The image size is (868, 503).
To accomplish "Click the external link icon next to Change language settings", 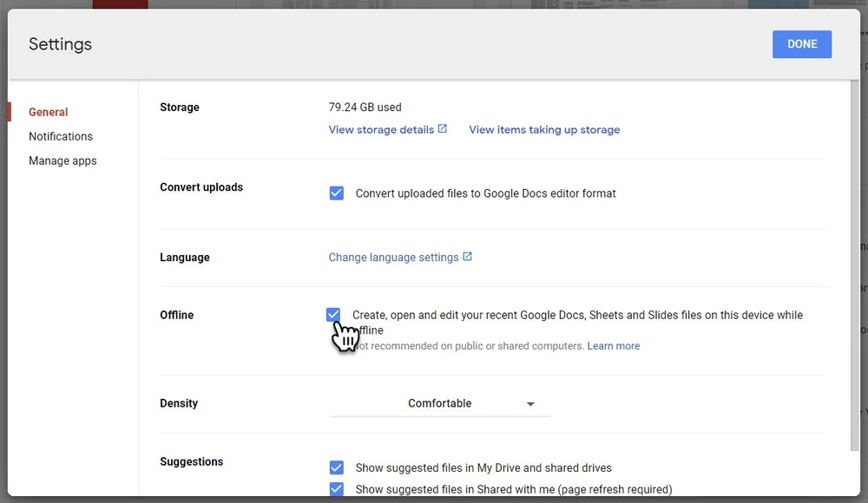I will (x=467, y=257).
